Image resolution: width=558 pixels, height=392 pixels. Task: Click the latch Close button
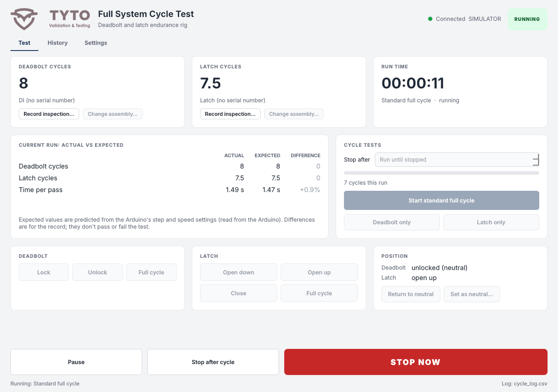238,293
